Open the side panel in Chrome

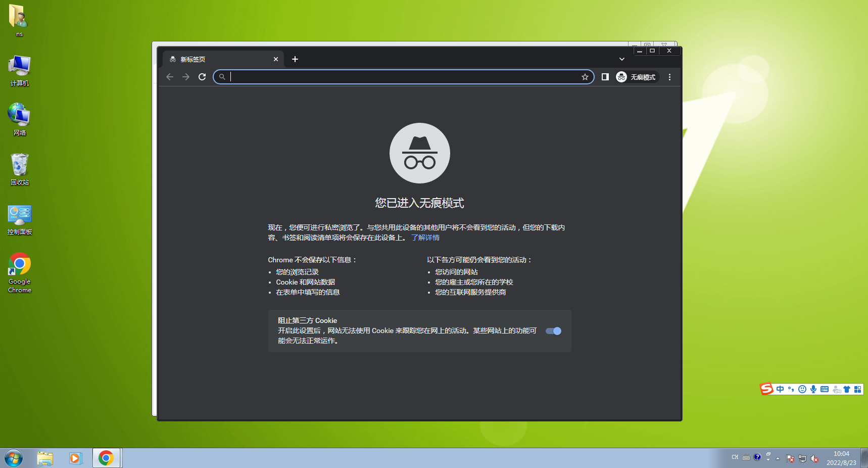click(605, 77)
